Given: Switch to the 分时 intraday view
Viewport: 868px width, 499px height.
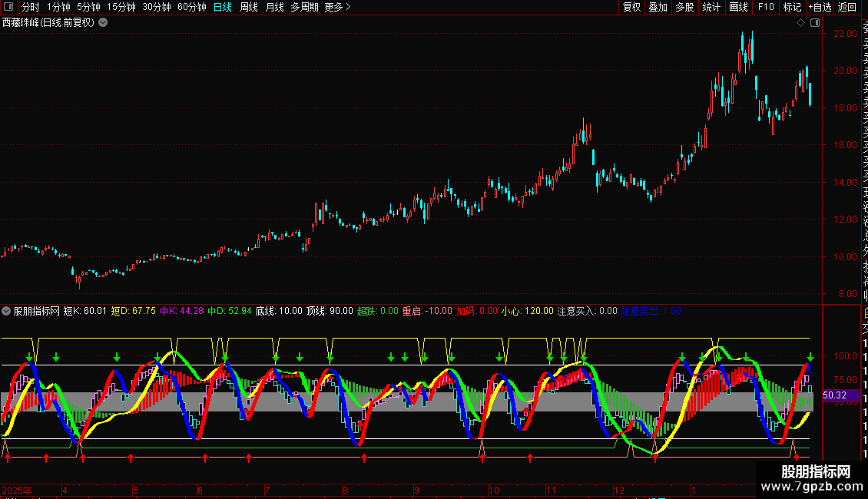Looking at the screenshot, I should pos(30,7).
